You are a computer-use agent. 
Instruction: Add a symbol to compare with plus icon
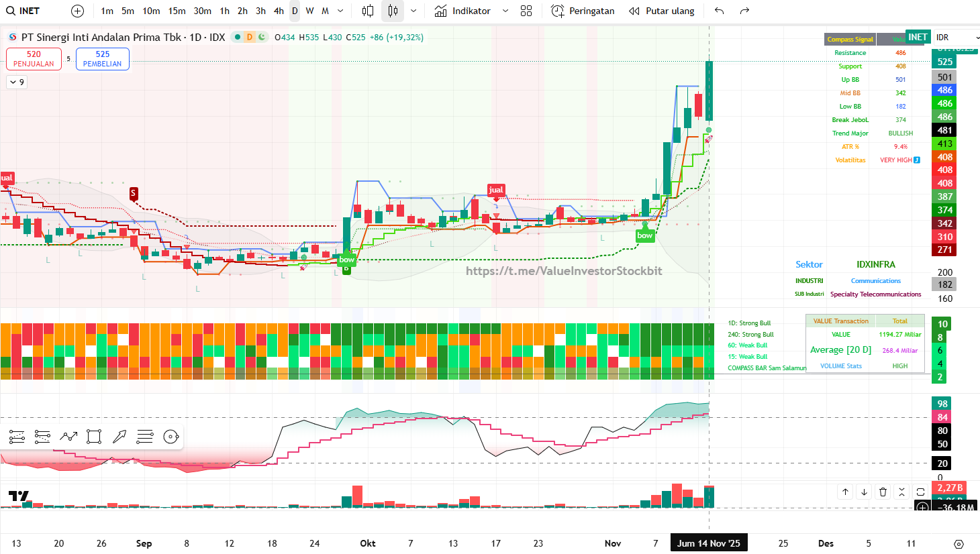(x=78, y=11)
